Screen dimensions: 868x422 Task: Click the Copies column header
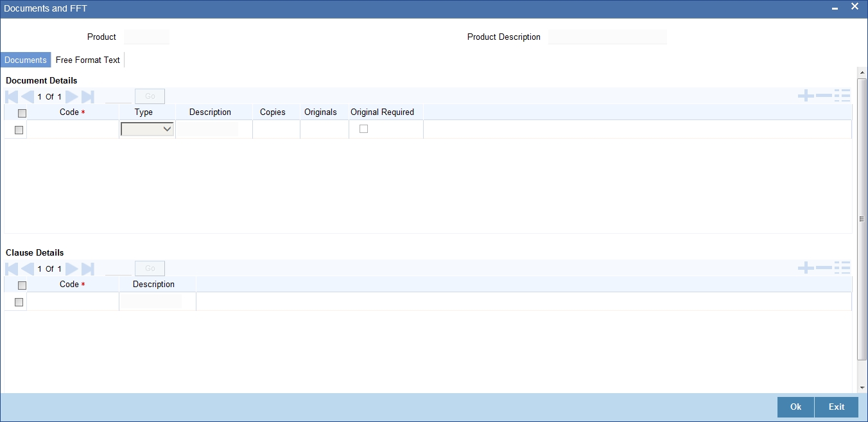(273, 112)
